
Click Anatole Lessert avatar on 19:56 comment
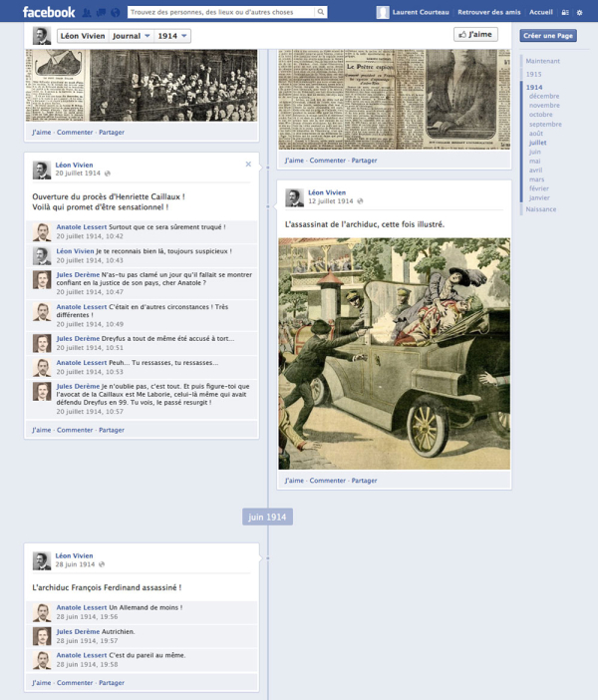[42, 613]
